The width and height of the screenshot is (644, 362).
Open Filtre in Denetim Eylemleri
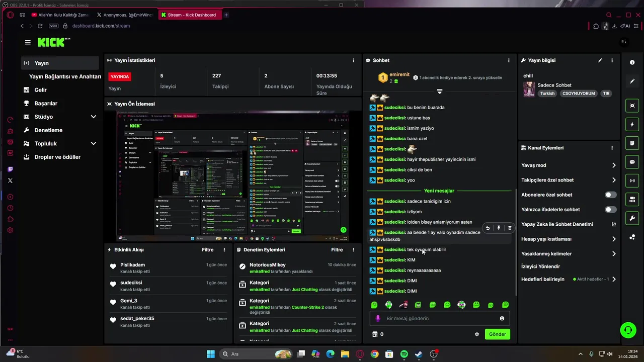click(x=337, y=250)
